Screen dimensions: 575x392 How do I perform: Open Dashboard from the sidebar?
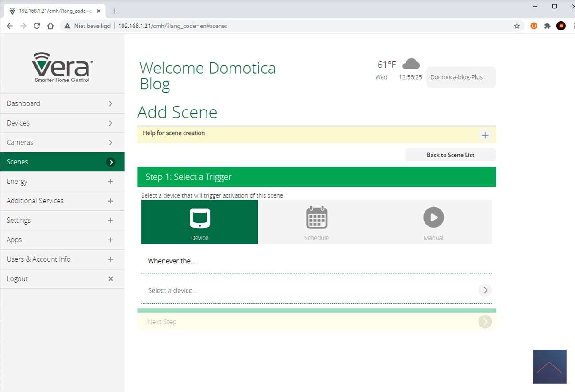point(62,103)
